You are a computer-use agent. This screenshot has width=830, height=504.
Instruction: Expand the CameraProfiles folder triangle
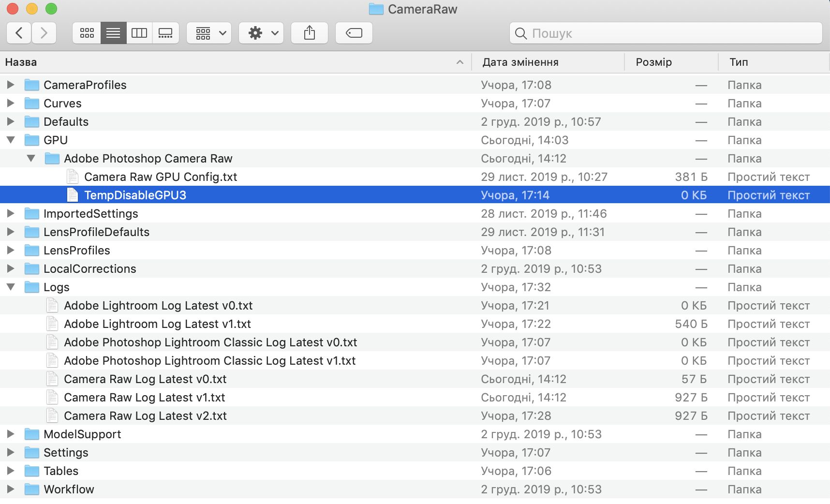tap(11, 85)
